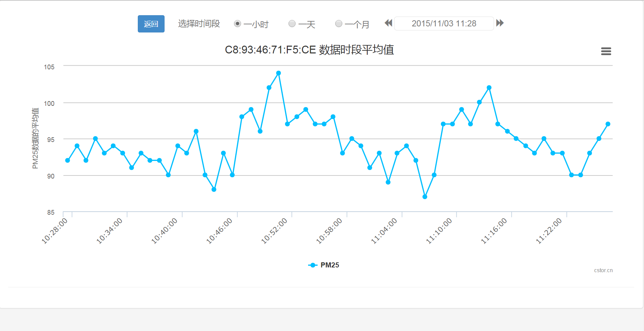Click the rewind double-arrow icon

point(388,23)
